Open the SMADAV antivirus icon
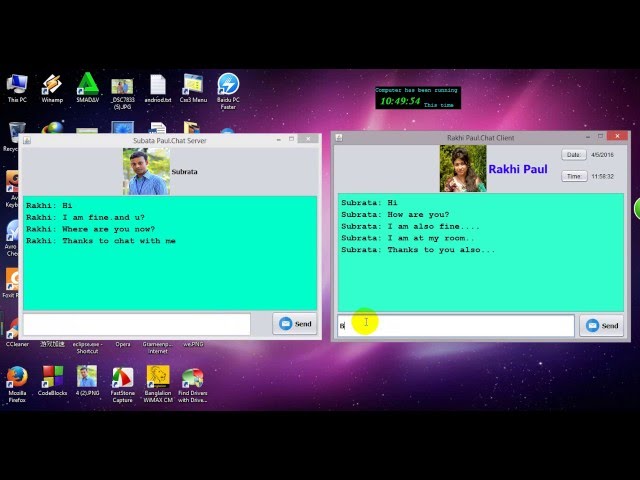This screenshot has width=640, height=480. tap(87, 87)
